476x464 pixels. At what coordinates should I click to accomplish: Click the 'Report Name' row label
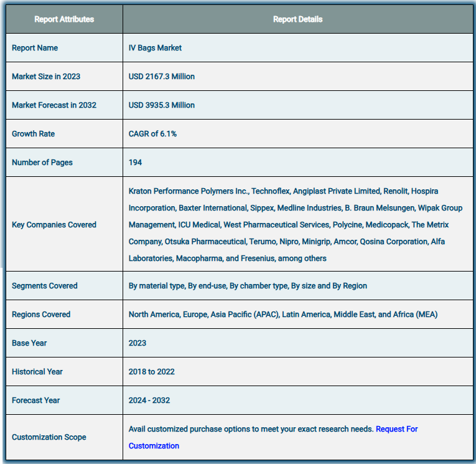pyautogui.click(x=35, y=48)
